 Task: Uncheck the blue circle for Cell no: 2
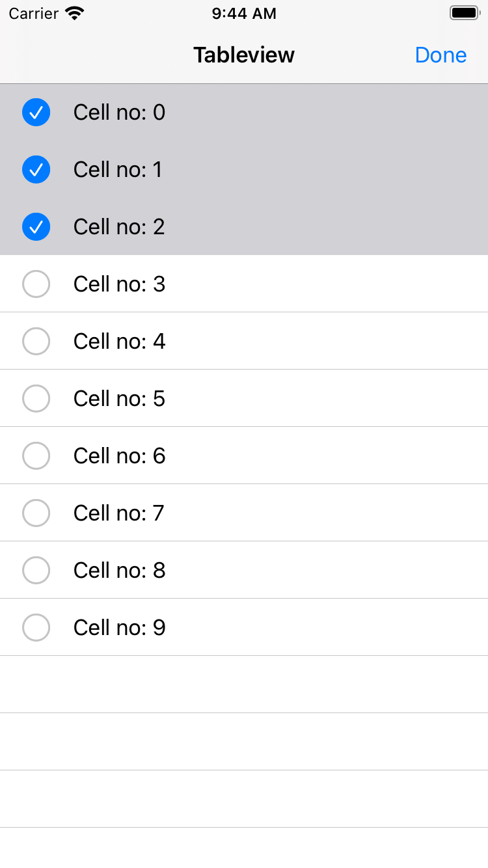(x=36, y=227)
